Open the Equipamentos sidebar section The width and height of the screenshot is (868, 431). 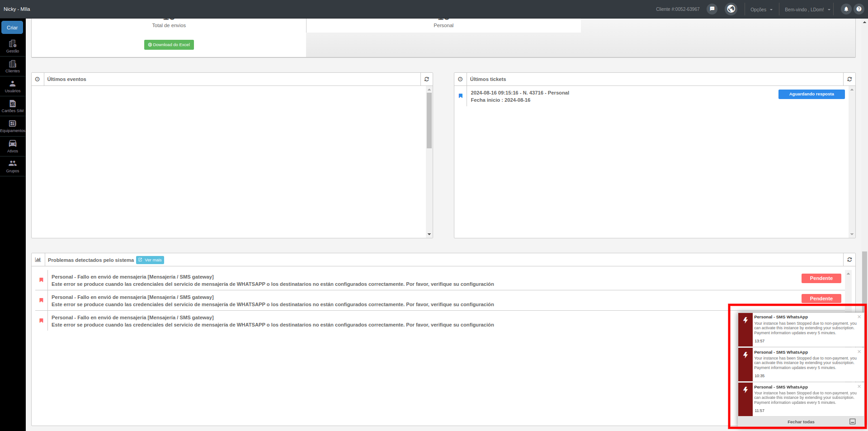point(13,126)
